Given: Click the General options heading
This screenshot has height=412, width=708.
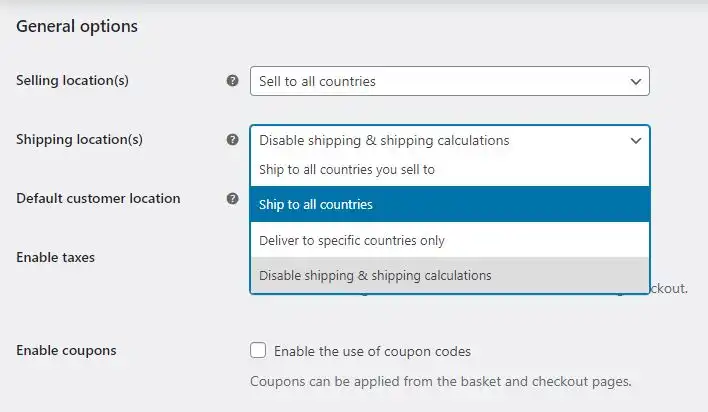Looking at the screenshot, I should coord(77,26).
